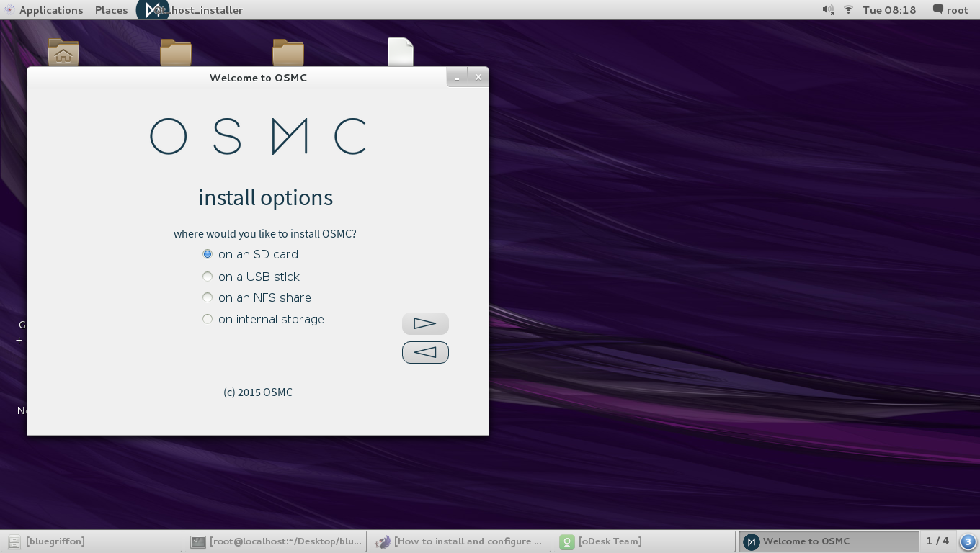This screenshot has width=980, height=553.
Task: Switch to the [oDesk Team] taskbar window
Action: pos(646,541)
